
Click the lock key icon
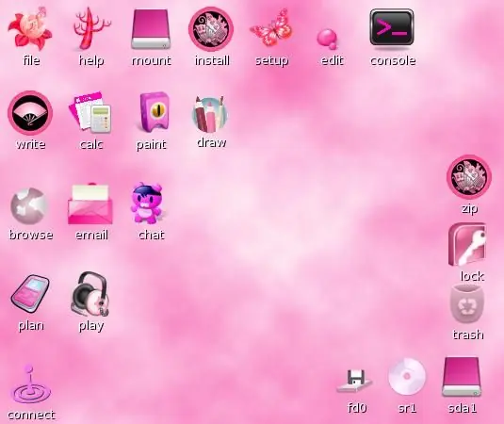tap(467, 244)
